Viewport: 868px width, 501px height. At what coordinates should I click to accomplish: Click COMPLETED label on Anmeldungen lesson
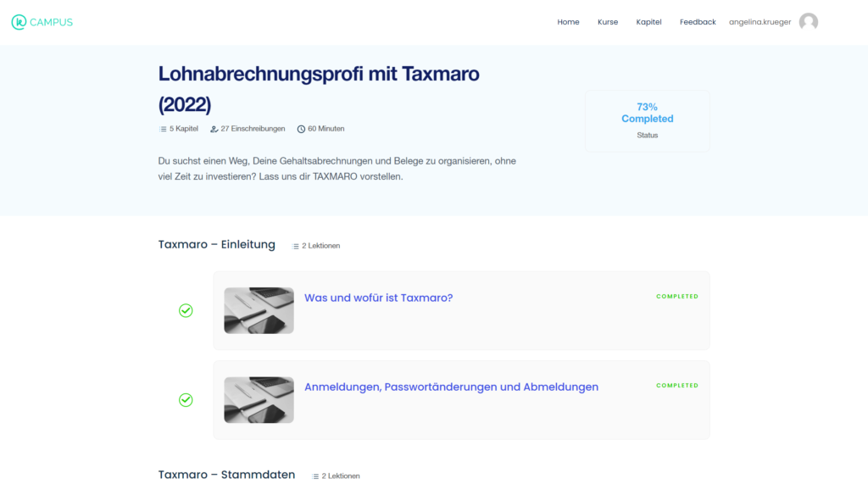[677, 386]
